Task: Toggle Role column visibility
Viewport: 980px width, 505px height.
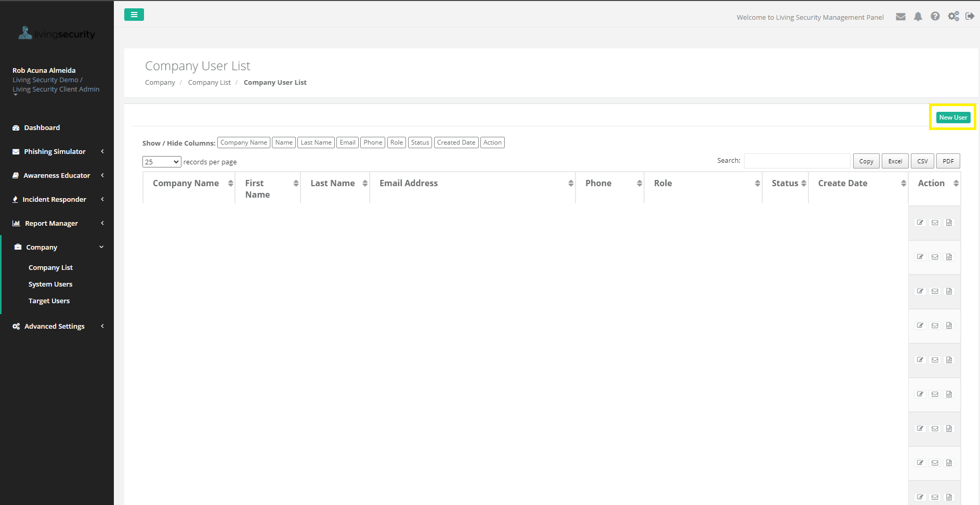Action: [x=397, y=143]
